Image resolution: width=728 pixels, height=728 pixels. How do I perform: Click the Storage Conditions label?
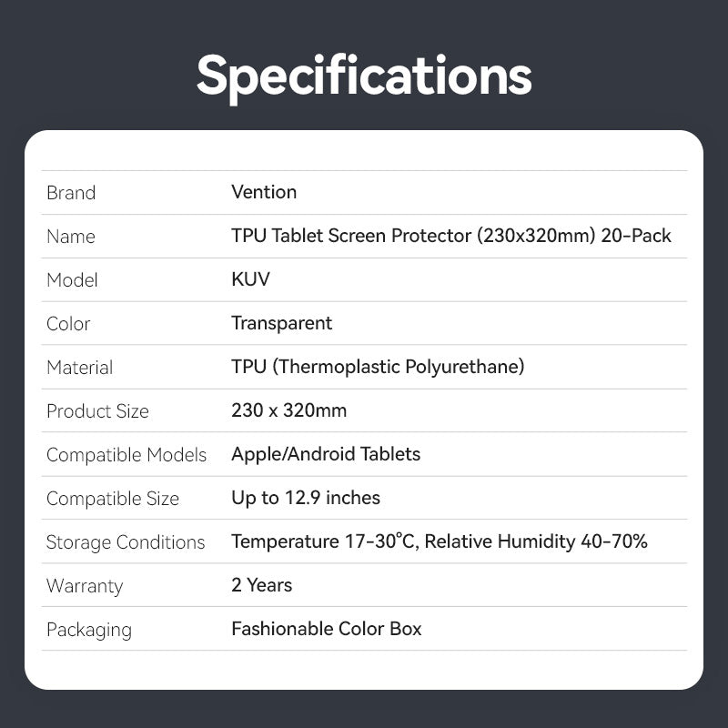point(126,542)
